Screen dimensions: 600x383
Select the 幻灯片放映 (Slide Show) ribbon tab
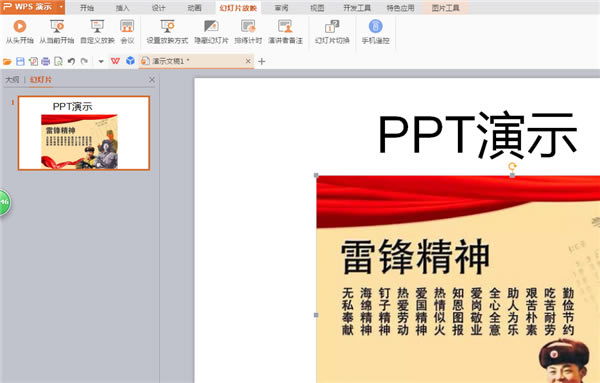click(x=238, y=8)
